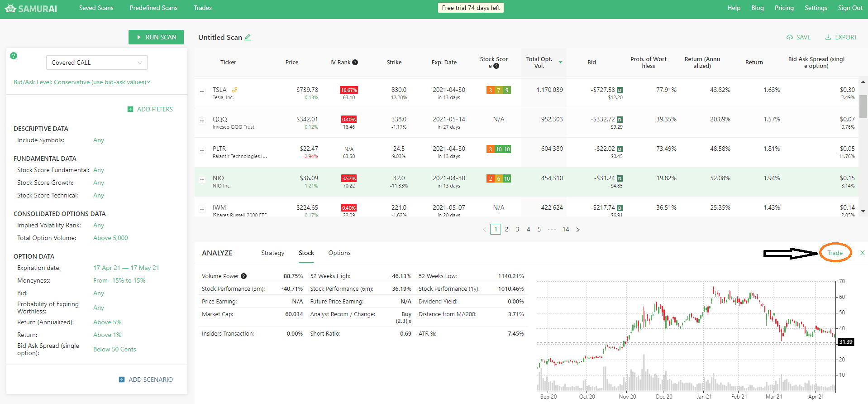Click the Trade link

coord(835,253)
